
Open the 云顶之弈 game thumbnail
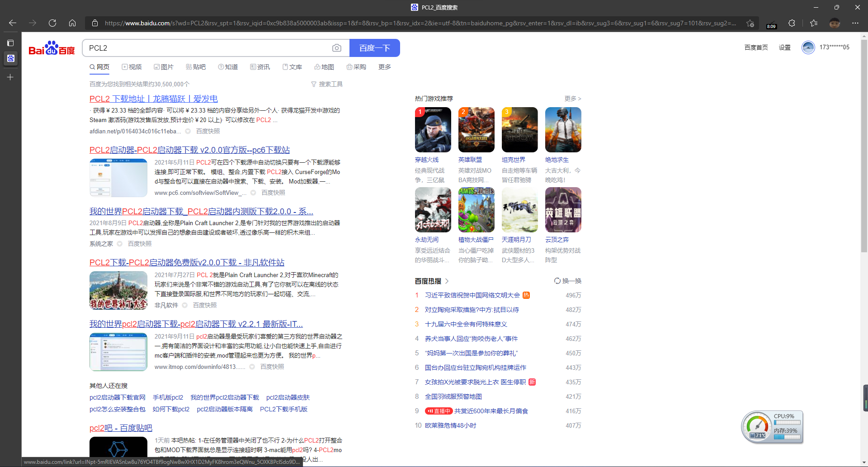pyautogui.click(x=563, y=210)
